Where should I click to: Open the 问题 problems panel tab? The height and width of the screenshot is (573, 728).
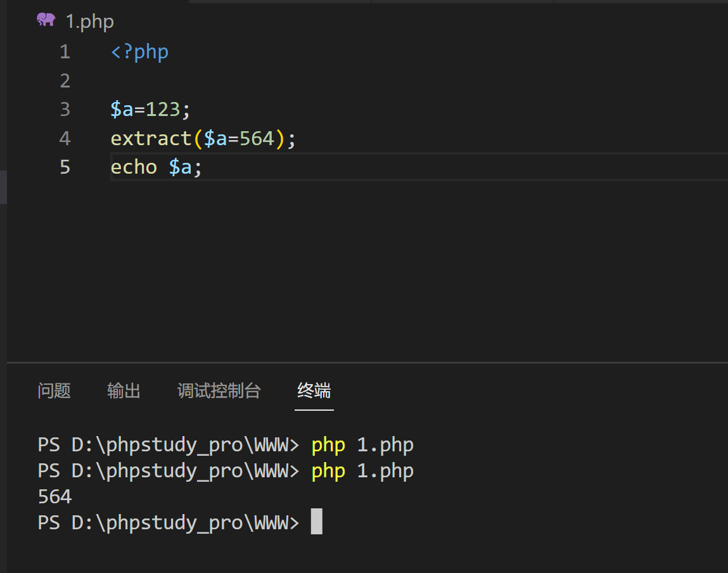coord(54,390)
